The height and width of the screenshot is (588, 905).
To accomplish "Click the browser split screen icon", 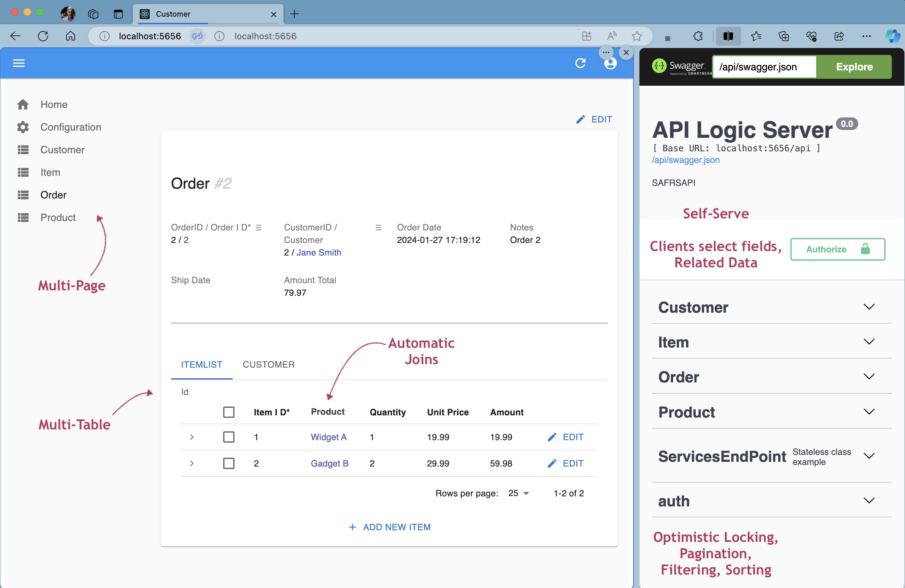I will click(x=728, y=36).
